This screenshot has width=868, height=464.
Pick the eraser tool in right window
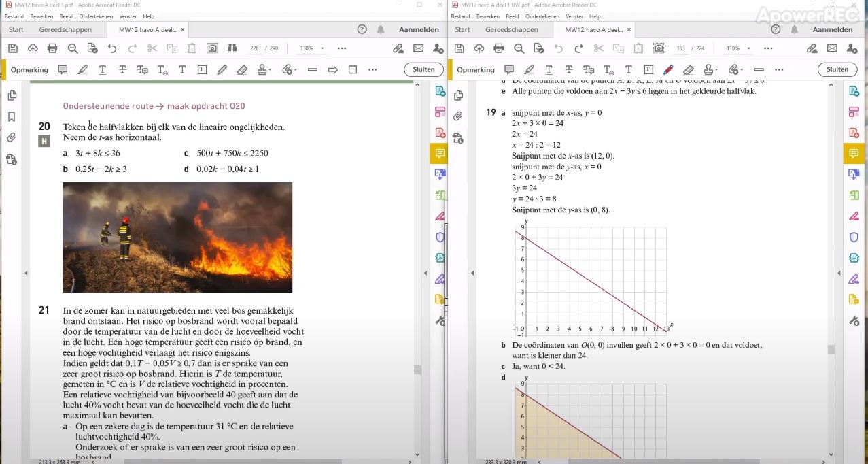[688, 69]
